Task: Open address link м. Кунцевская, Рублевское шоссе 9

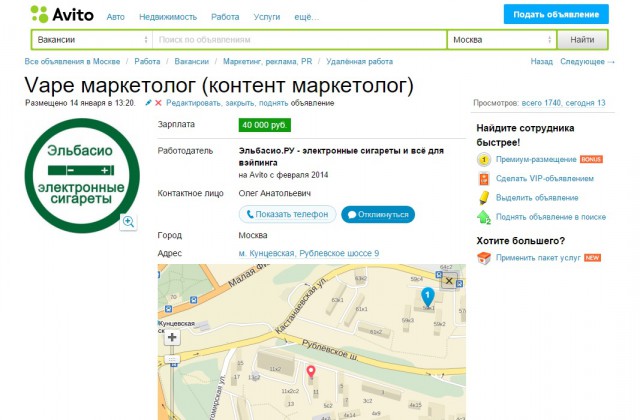Action: click(309, 253)
